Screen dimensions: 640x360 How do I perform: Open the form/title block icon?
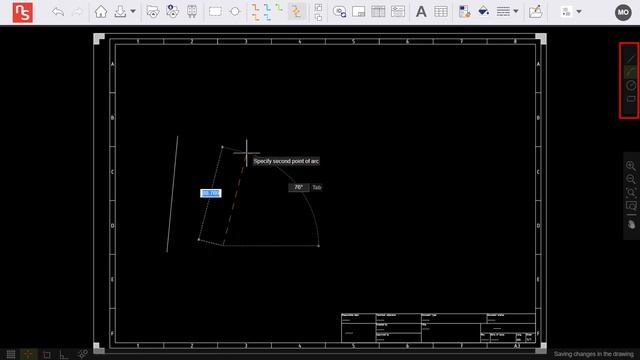pyautogui.click(x=398, y=11)
